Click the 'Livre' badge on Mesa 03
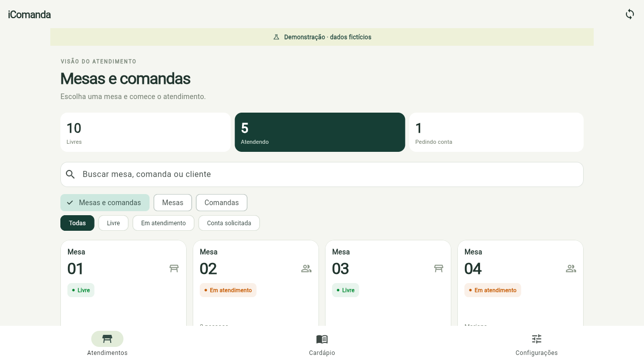 pos(346,290)
